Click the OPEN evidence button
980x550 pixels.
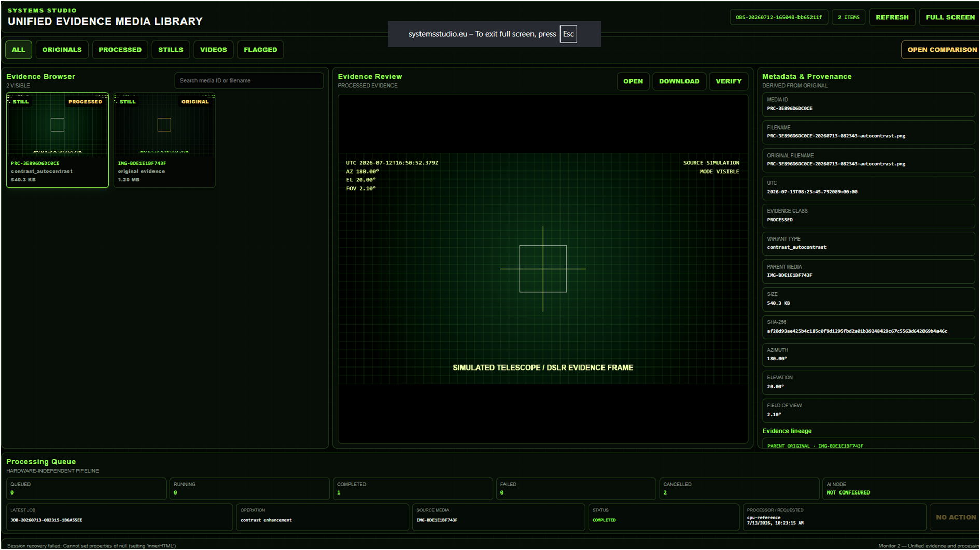[633, 81]
